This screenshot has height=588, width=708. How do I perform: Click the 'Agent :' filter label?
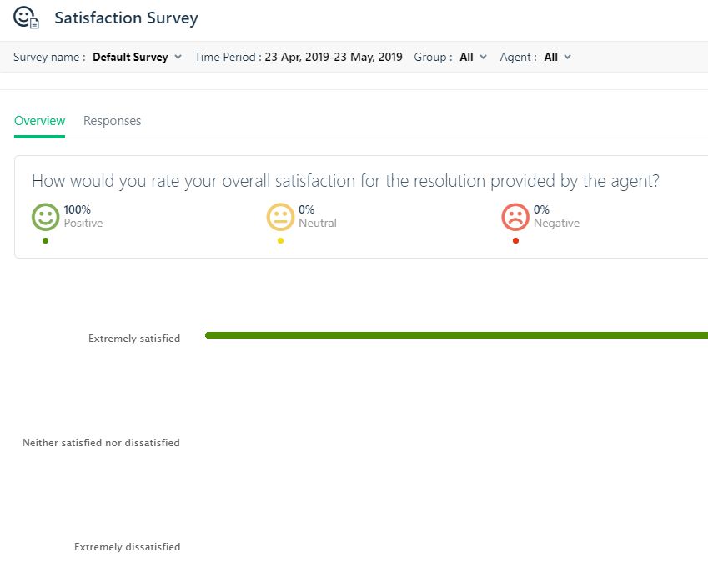click(x=519, y=57)
